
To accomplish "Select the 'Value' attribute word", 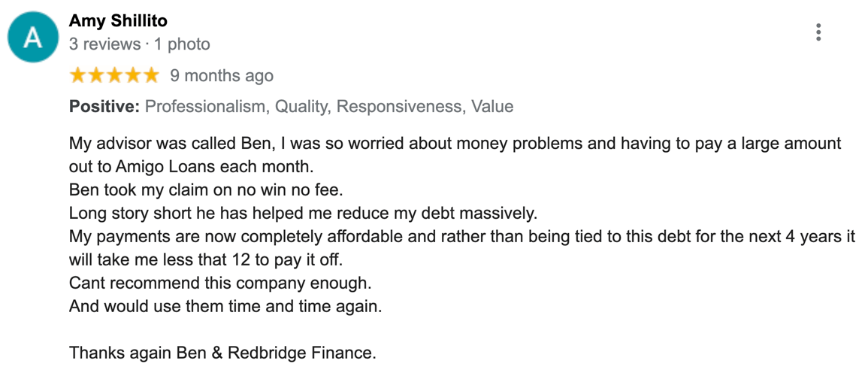I will click(x=492, y=106).
